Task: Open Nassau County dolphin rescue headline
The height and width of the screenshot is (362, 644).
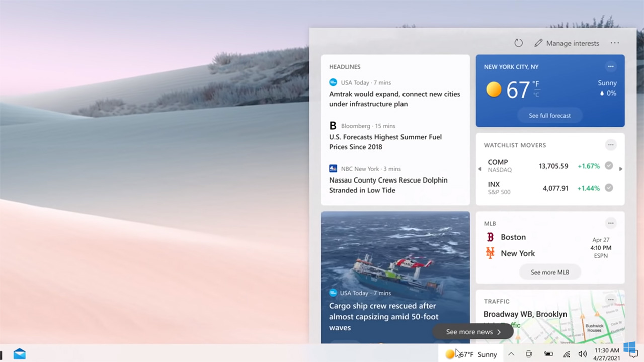Action: (388, 185)
